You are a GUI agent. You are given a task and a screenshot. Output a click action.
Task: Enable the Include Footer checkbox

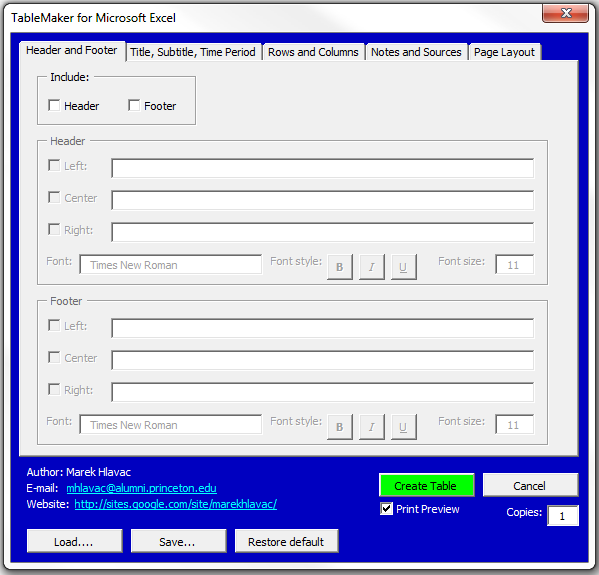(134, 105)
